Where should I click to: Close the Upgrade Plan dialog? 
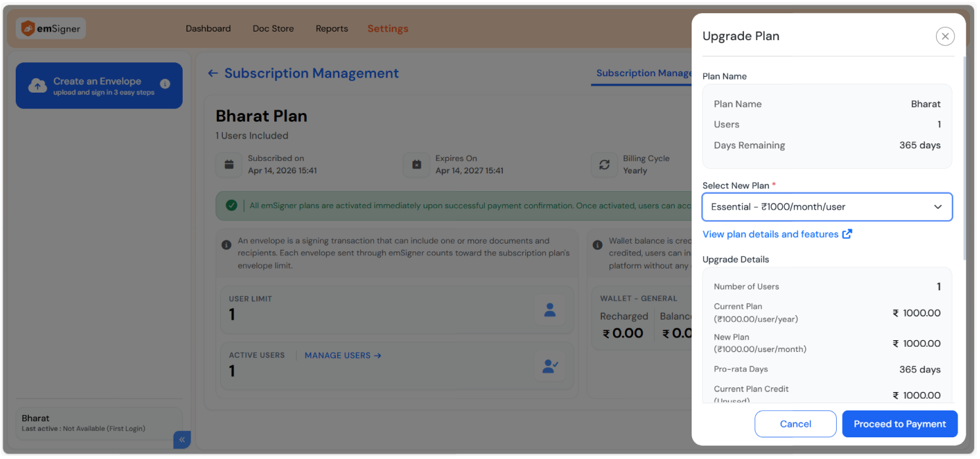point(945,37)
